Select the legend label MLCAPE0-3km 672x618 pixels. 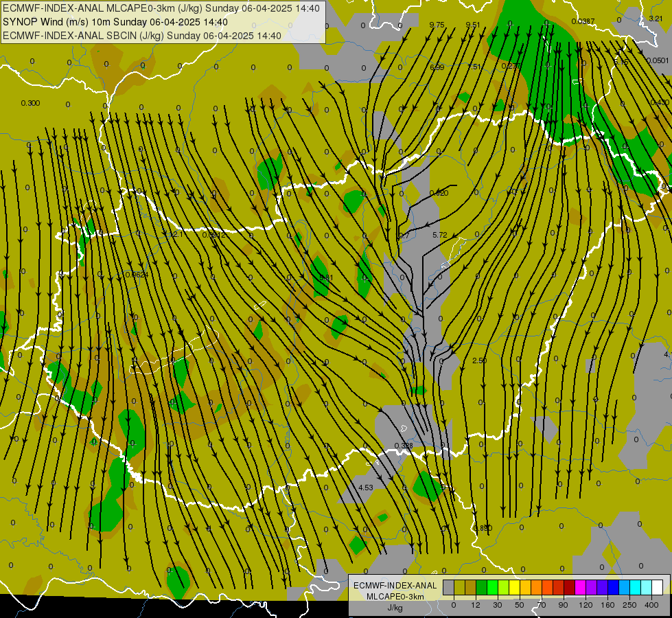click(395, 597)
